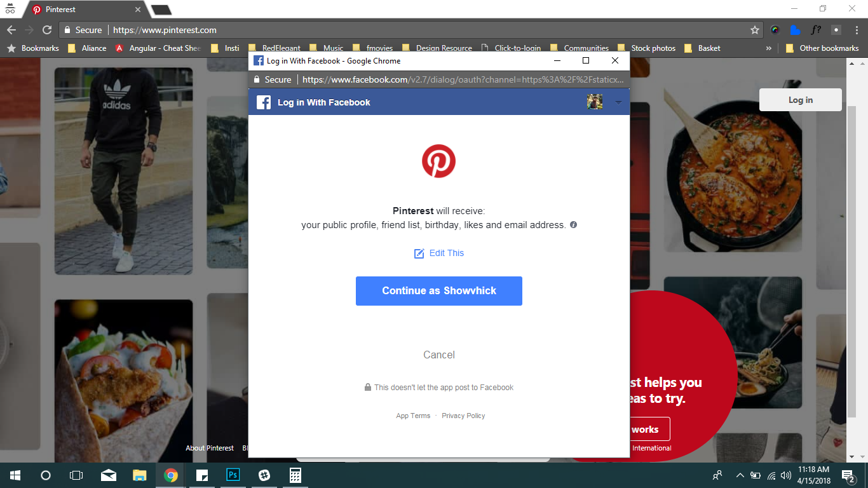Reload the Pinterest page
Screen dimensions: 868x488
click(x=46, y=30)
